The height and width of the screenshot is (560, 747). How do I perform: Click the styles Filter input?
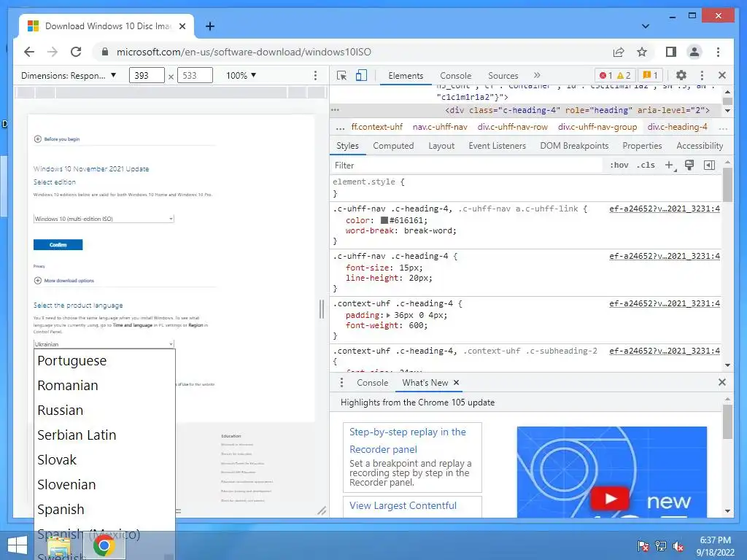pos(467,166)
